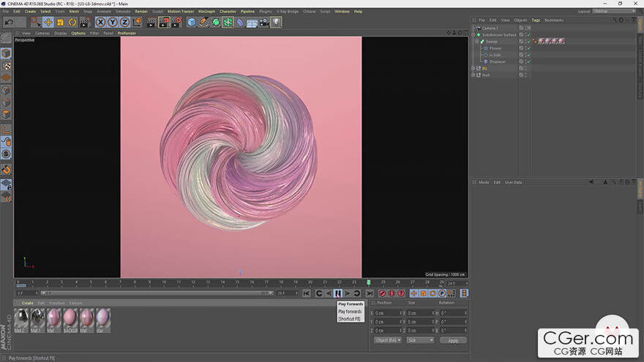Click the green timeline playhead marker
The height and width of the screenshot is (362, 644).
[369, 282]
